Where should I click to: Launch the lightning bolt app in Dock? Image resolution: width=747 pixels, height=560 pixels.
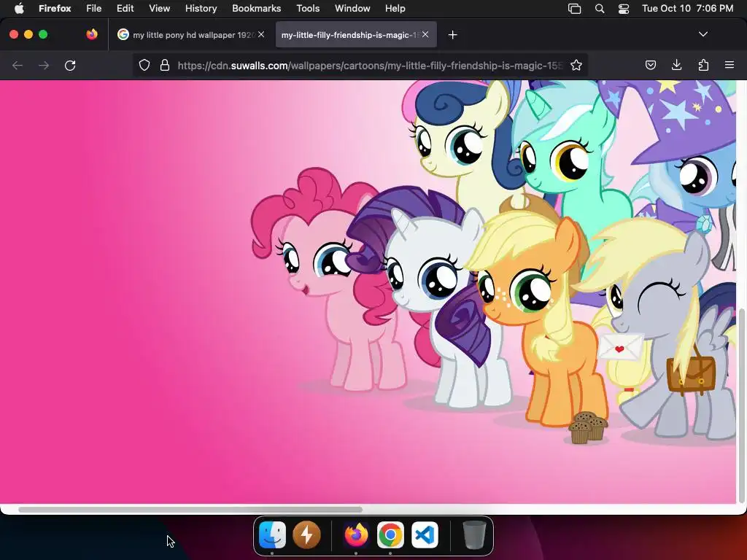coord(306,534)
